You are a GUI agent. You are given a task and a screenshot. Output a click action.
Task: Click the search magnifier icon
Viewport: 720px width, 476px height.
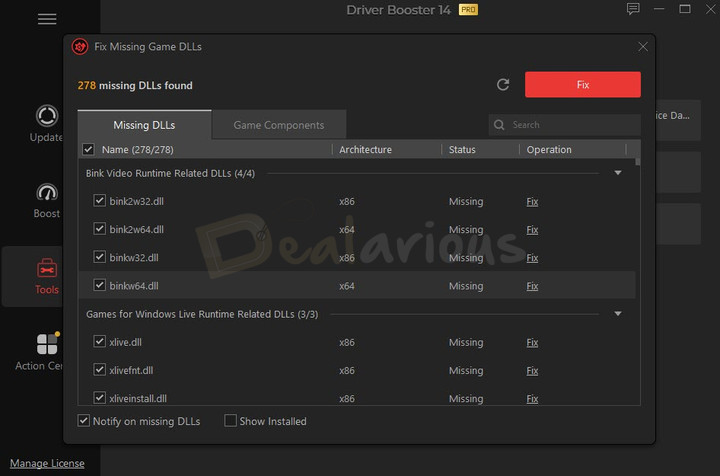[499, 125]
